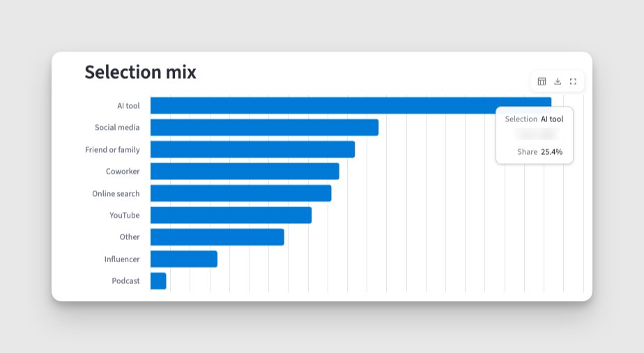The image size is (644, 353).
Task: Click the AI tool axis label
Action: [x=128, y=105]
